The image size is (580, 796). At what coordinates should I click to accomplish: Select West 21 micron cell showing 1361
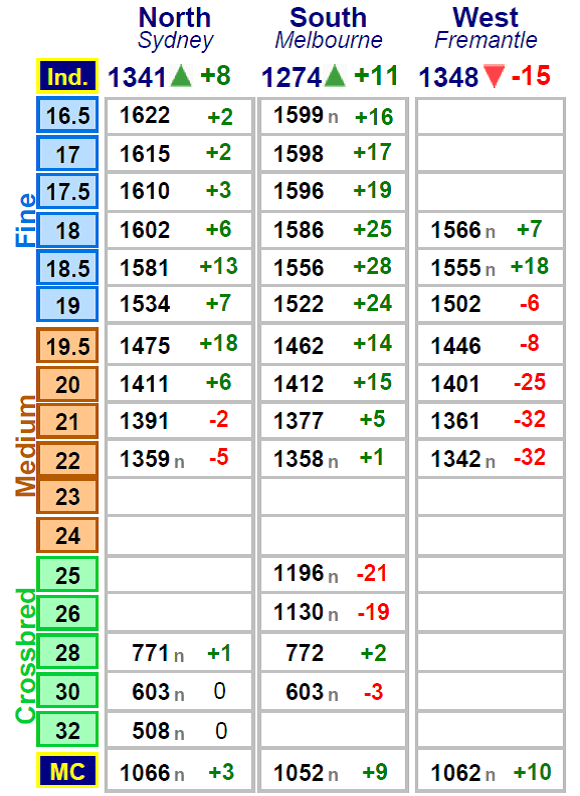tap(490, 420)
